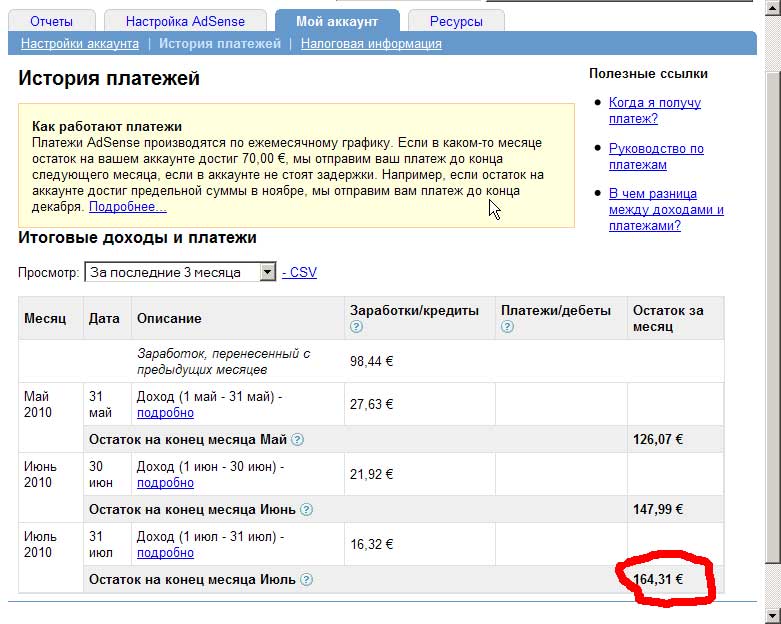Download payment history via CSV link
Screen dimensions: 781x624
point(303,272)
